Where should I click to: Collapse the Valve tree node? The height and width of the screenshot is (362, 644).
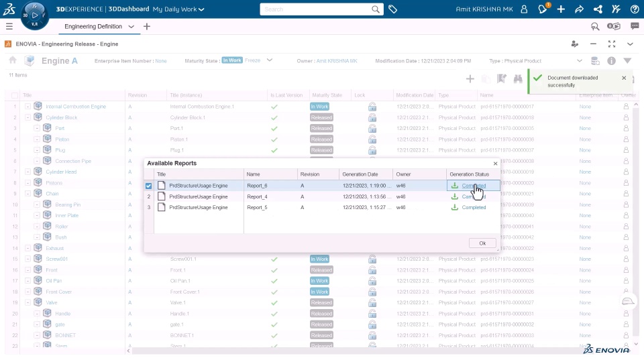coord(28,302)
